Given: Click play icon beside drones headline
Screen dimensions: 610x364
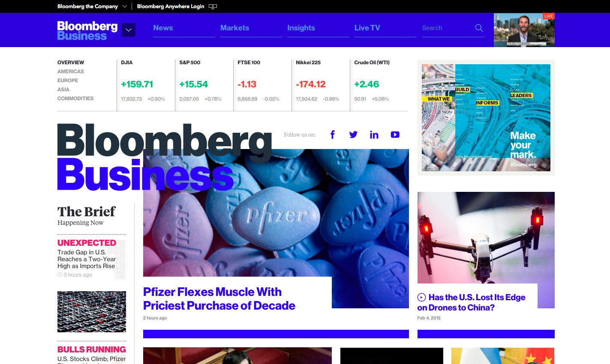Looking at the screenshot, I should [421, 297].
